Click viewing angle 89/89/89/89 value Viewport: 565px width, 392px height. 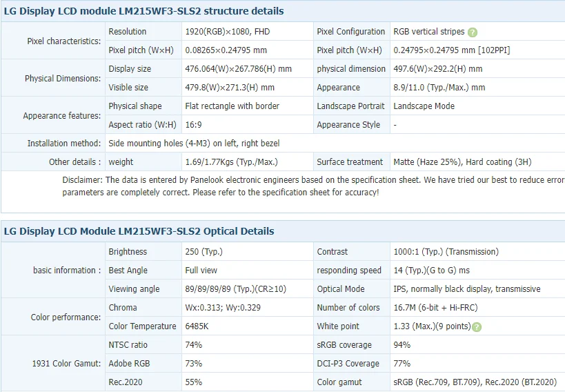pos(235,289)
